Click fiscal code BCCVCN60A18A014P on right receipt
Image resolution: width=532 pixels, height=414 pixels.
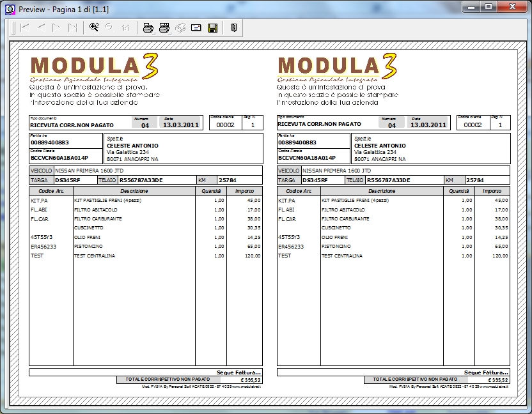[x=307, y=158]
